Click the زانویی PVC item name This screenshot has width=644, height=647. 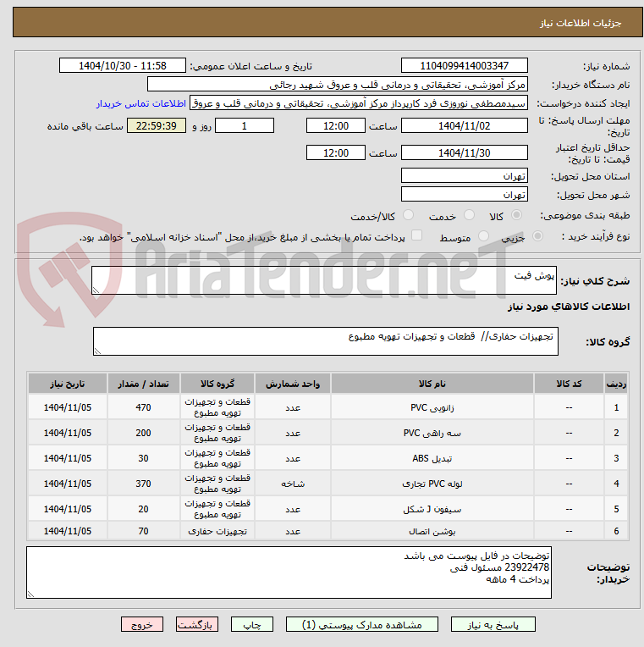click(432, 407)
